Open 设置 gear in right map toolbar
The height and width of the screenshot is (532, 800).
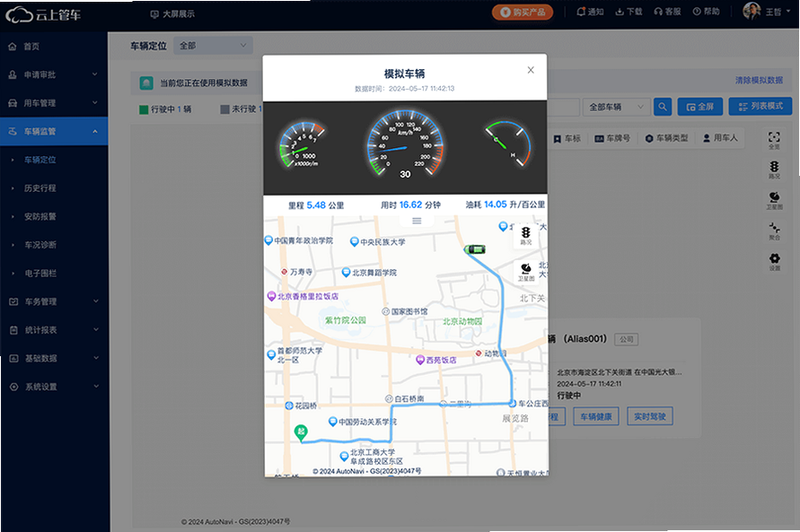click(x=774, y=261)
